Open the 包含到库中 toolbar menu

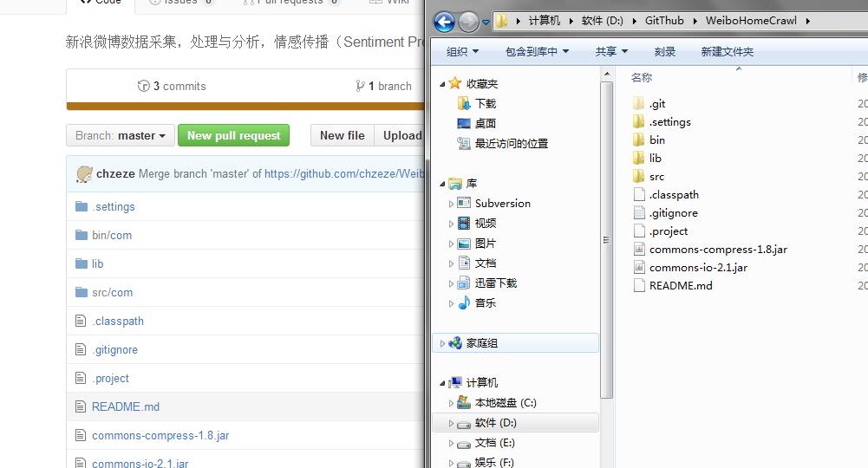tap(537, 51)
